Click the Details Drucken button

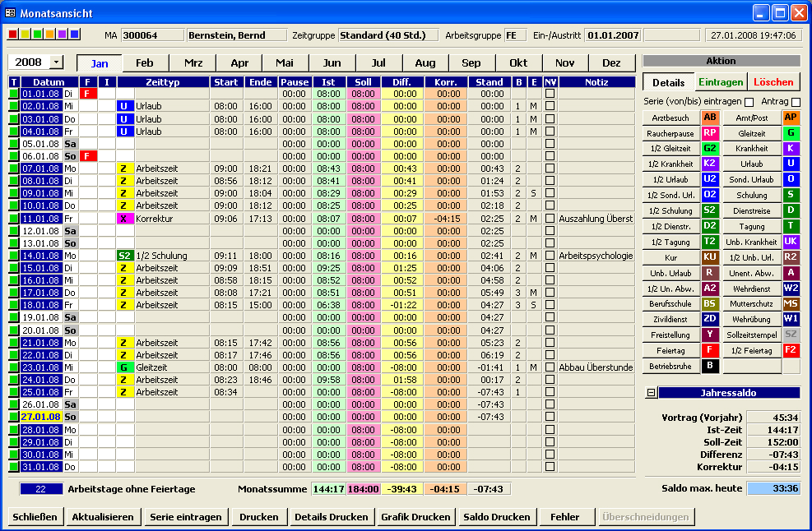(331, 516)
